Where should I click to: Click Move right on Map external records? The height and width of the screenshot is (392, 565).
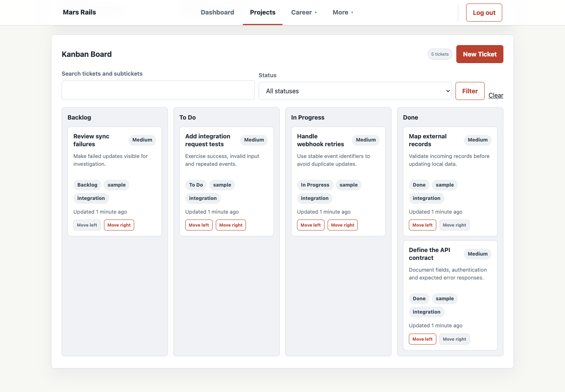tap(454, 225)
